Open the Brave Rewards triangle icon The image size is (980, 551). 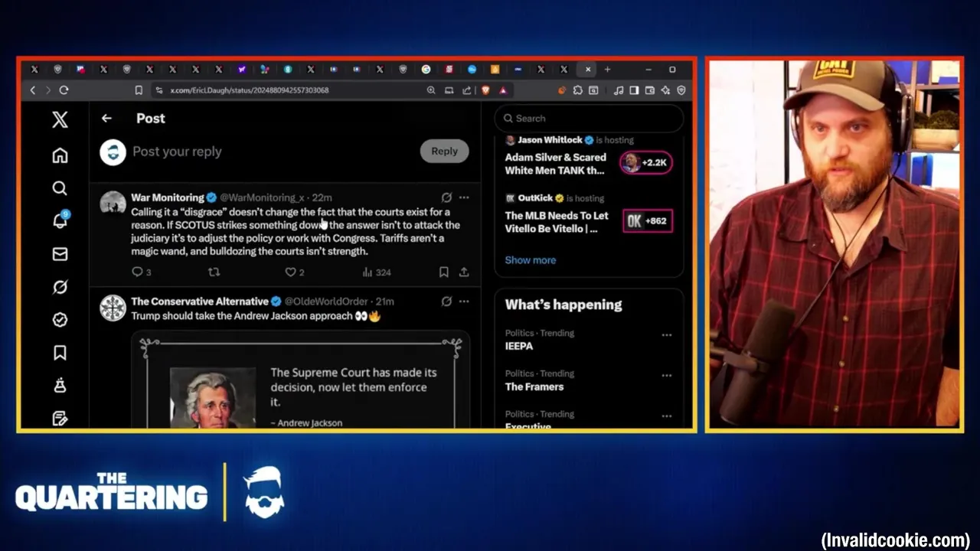(503, 90)
